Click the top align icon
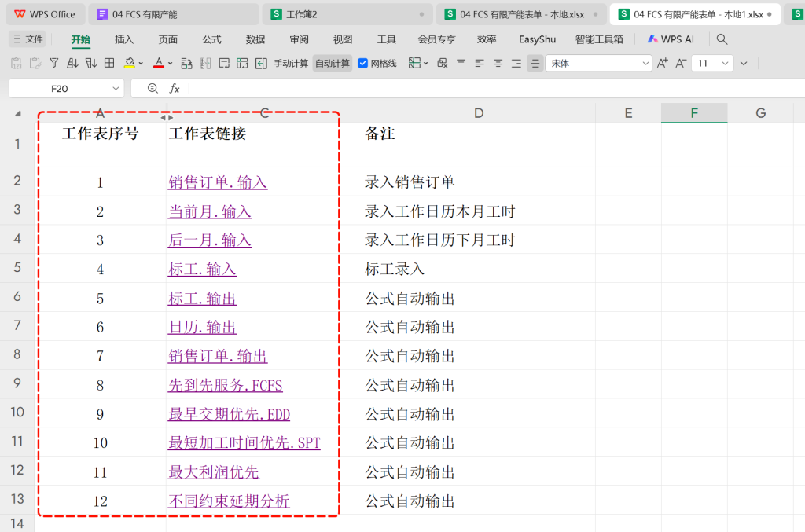The height and width of the screenshot is (532, 805). 461,63
